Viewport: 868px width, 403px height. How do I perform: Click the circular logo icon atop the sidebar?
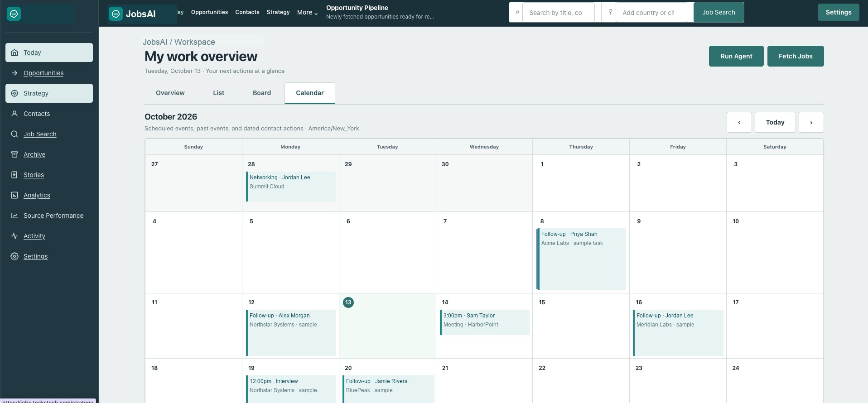click(14, 14)
